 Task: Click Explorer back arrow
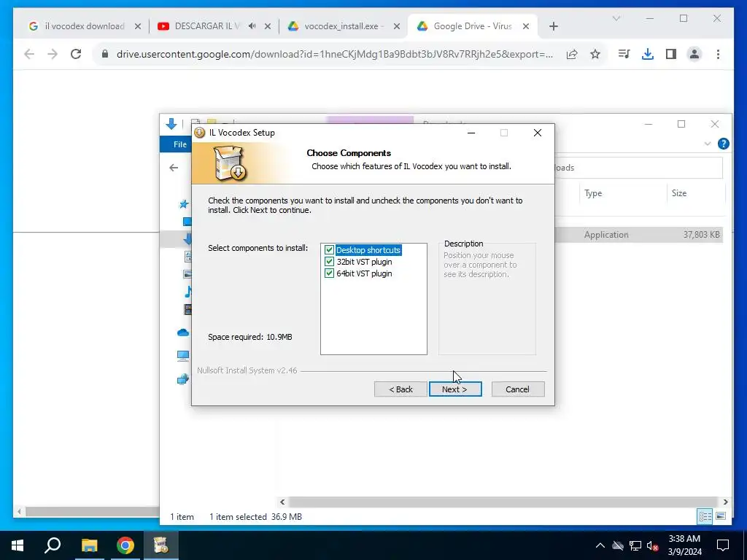[174, 168]
